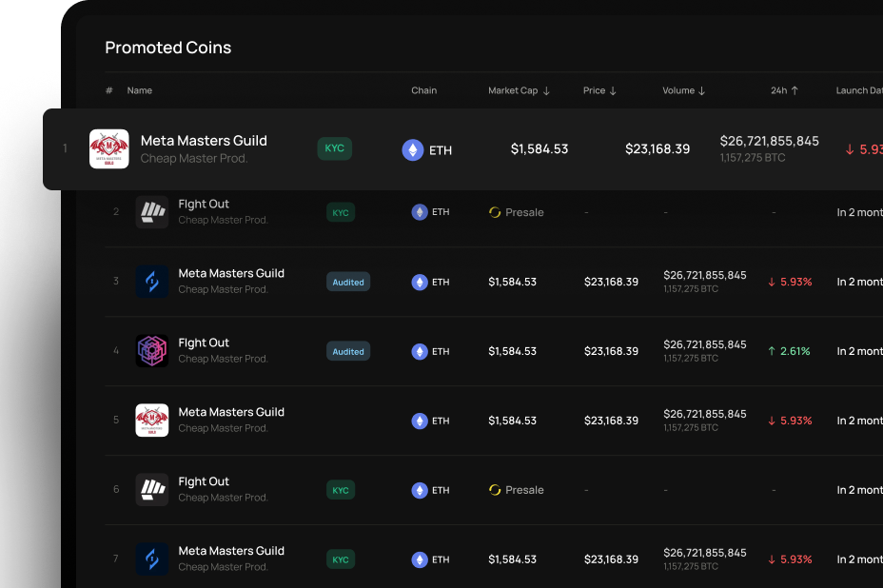
Task: Click the Presale label in row 2
Action: pos(525,212)
